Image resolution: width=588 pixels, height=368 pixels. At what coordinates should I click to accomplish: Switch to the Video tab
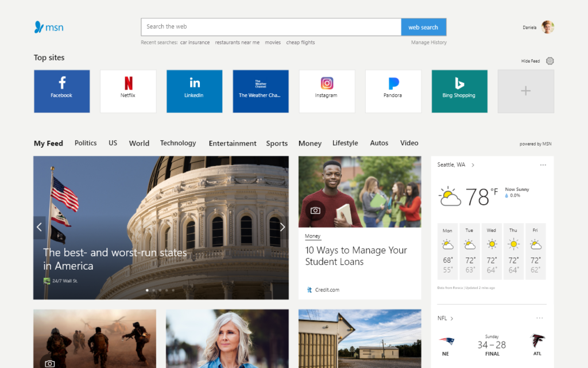409,143
